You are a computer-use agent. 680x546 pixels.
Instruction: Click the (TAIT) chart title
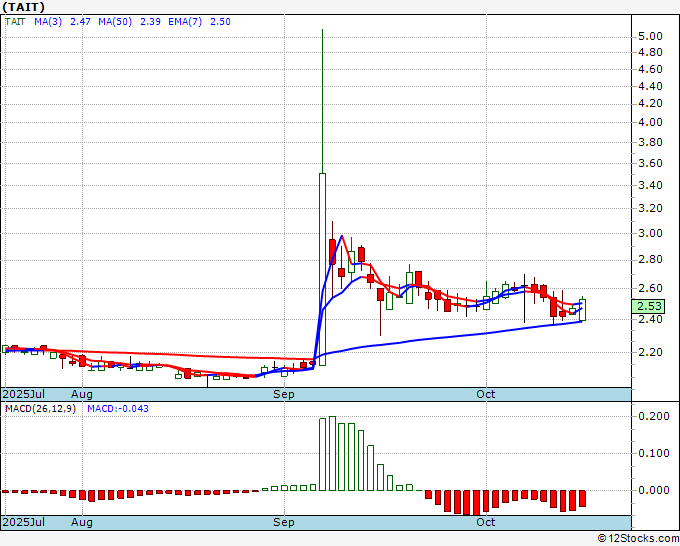point(23,7)
